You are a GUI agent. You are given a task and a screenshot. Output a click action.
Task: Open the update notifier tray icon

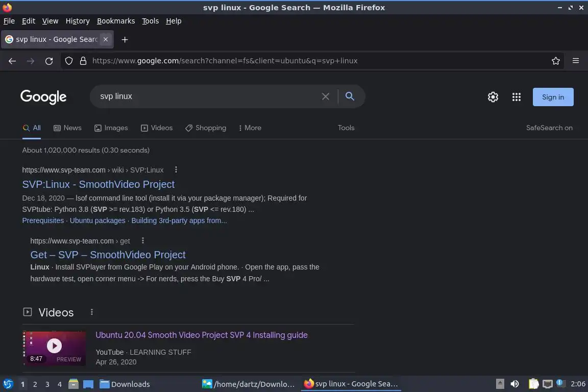tap(560, 383)
